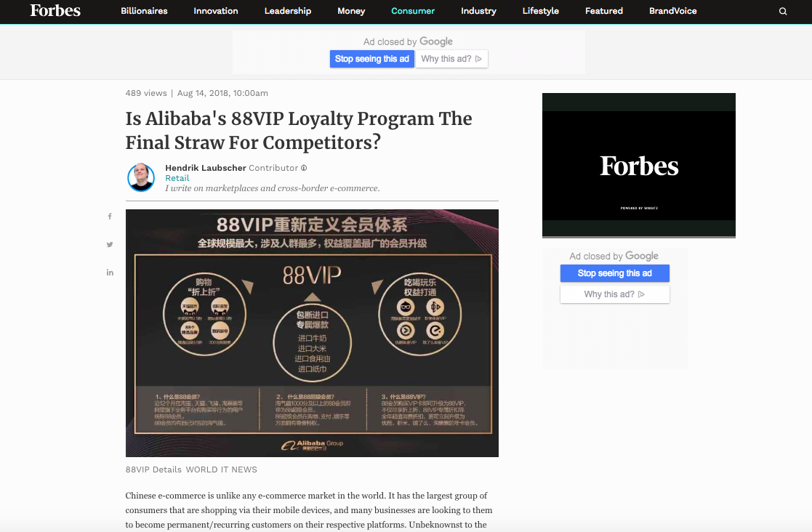This screenshot has height=532, width=812.
Task: Click Hendrik Laubscher's author avatar
Action: pyautogui.click(x=141, y=177)
